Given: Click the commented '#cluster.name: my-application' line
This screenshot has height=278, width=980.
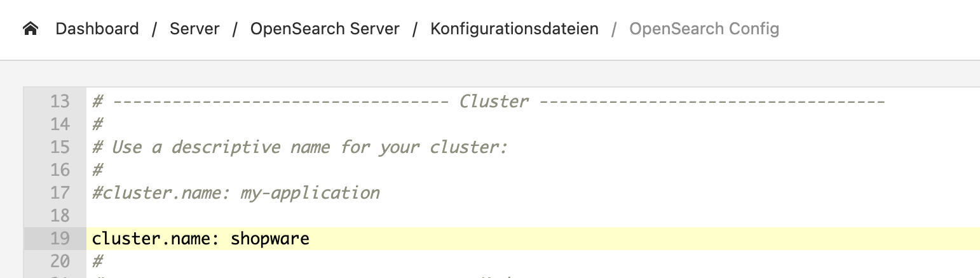Looking at the screenshot, I should [x=236, y=193].
